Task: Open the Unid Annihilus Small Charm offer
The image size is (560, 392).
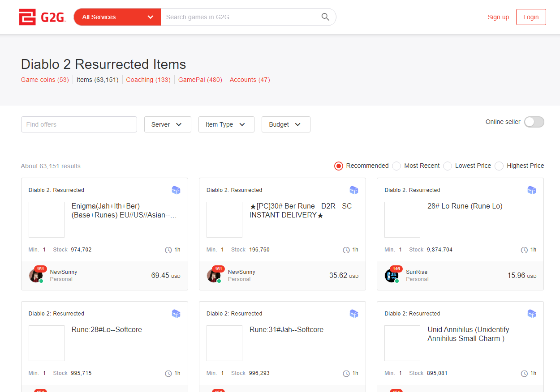Action: click(468, 334)
